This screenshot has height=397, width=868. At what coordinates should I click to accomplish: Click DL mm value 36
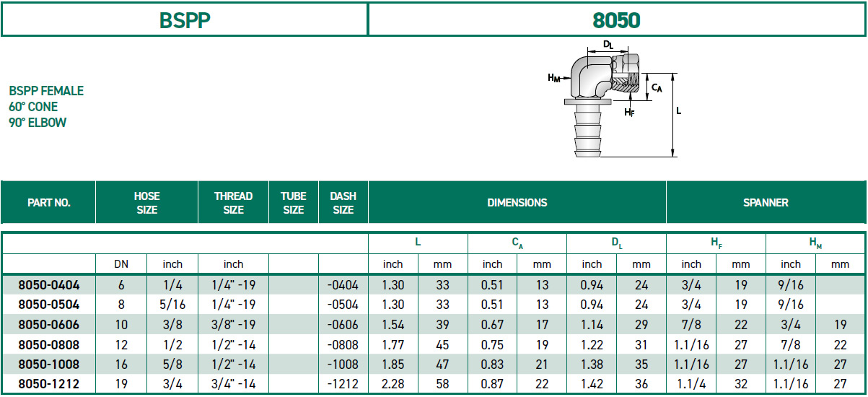(641, 384)
